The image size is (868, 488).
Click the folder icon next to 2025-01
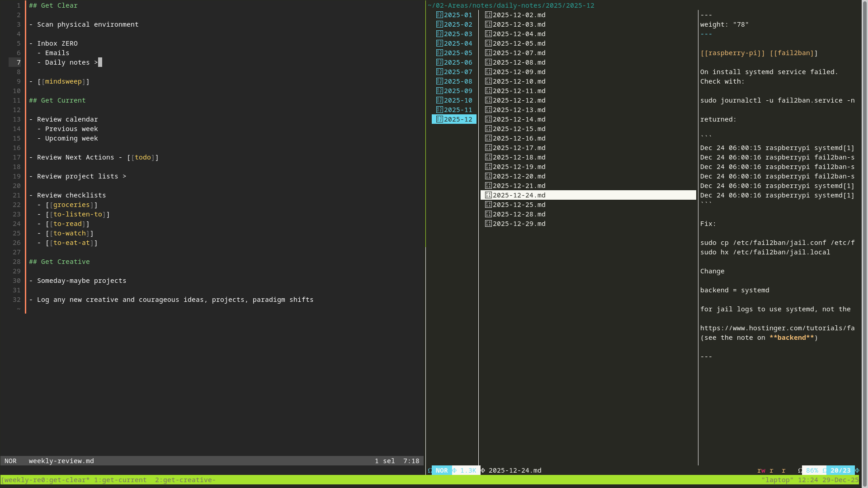click(439, 15)
